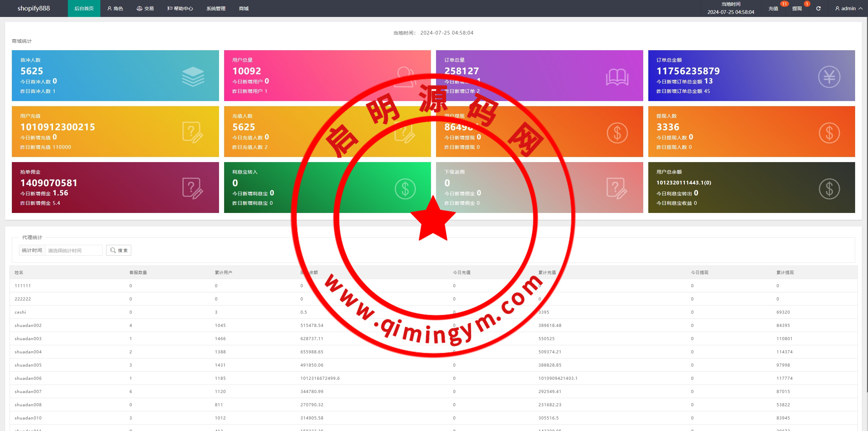Click the 搜索 search button
Viewport: 868px width, 431px height.
[119, 250]
